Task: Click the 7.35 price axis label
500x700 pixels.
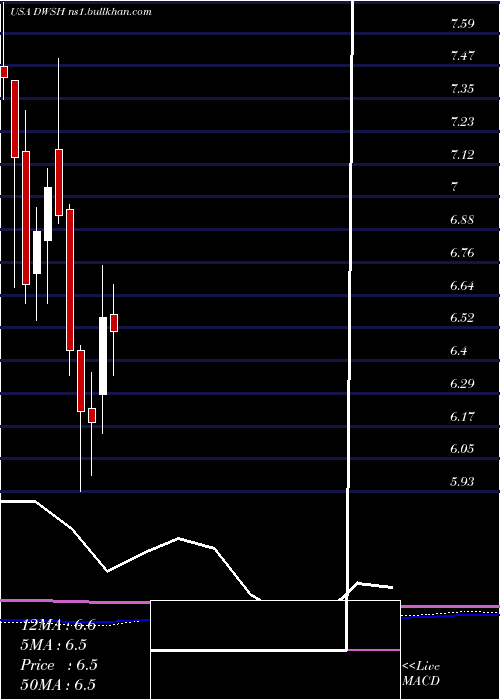Action: (462, 89)
